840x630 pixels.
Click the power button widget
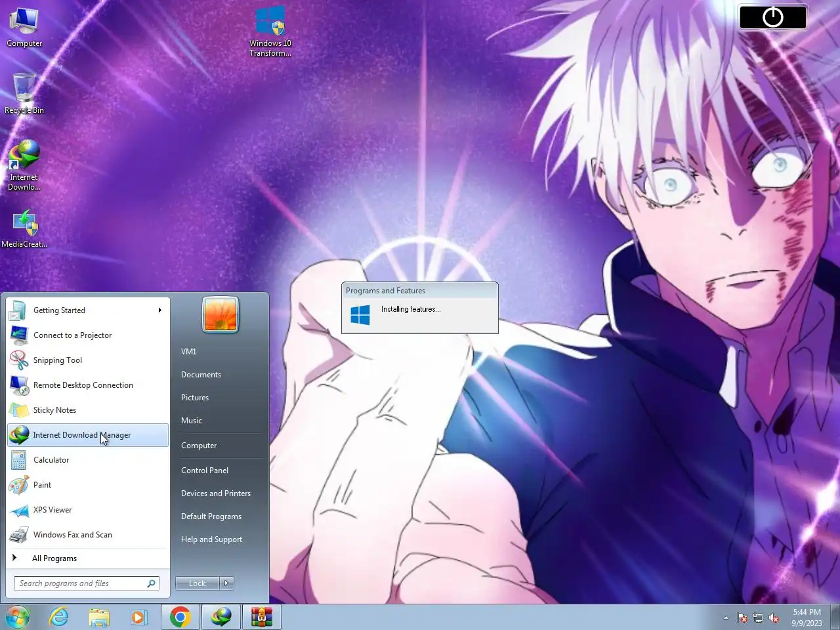click(x=773, y=17)
